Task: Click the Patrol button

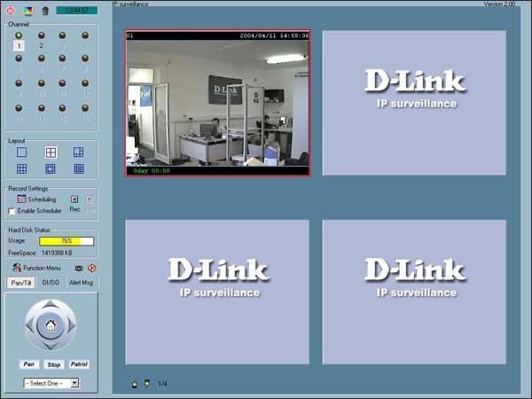Action: pos(79,364)
